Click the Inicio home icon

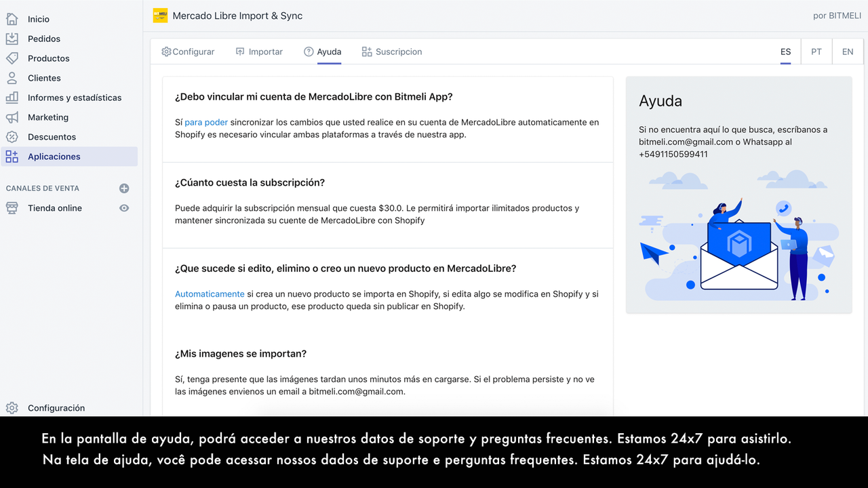click(12, 19)
